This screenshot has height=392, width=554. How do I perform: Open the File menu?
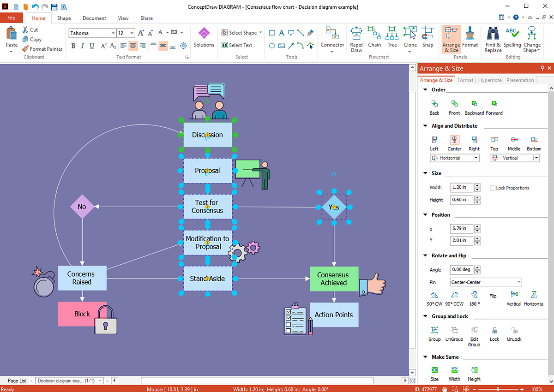click(x=11, y=18)
